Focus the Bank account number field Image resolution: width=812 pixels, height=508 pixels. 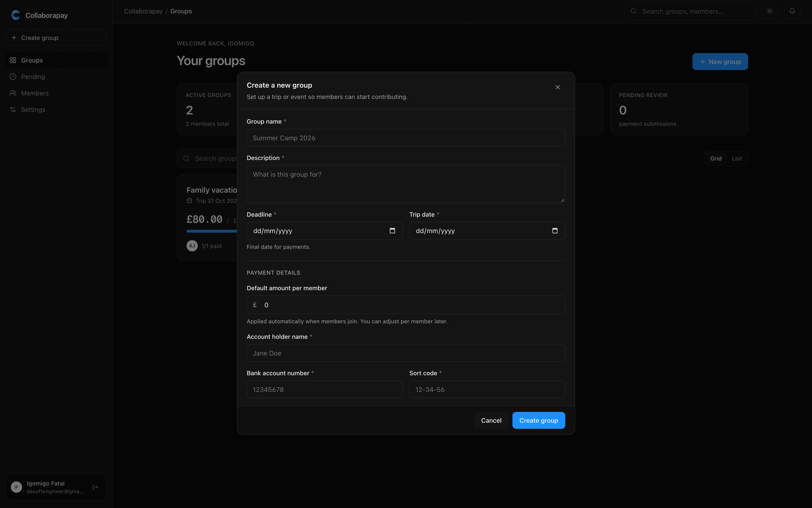(x=324, y=389)
